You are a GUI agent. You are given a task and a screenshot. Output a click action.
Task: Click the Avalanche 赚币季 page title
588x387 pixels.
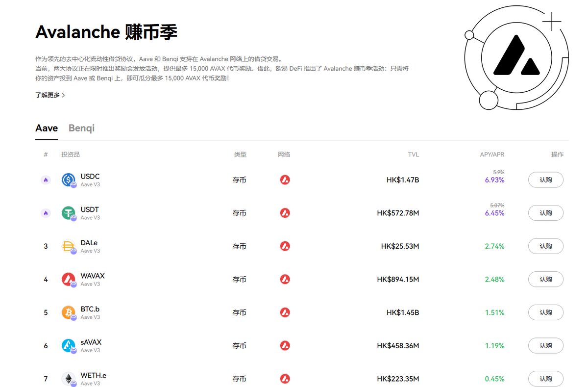click(x=106, y=32)
